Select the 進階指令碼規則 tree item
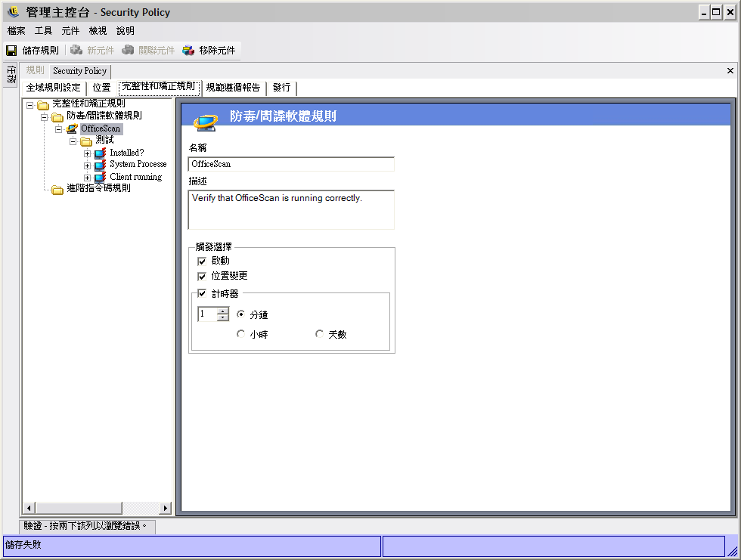Image resolution: width=741 pixels, height=560 pixels. (x=98, y=188)
